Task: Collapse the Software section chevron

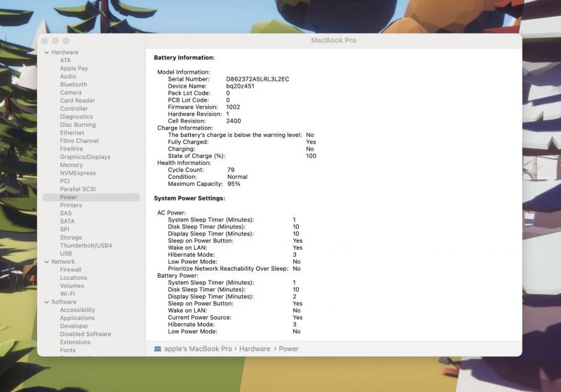Action: 47,302
